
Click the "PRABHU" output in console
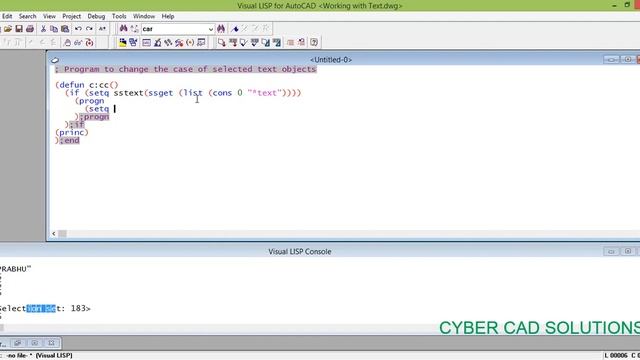15,269
